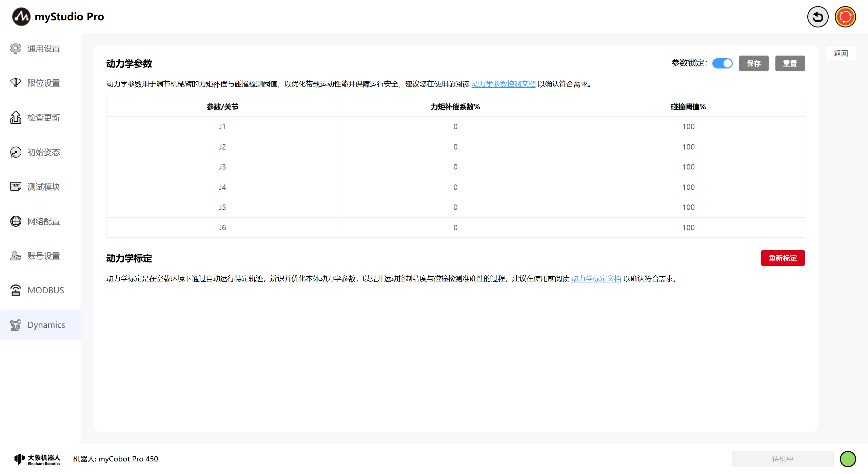Click the 检查更新 upload icon
Viewport: 868px width, 474px height.
click(x=16, y=118)
